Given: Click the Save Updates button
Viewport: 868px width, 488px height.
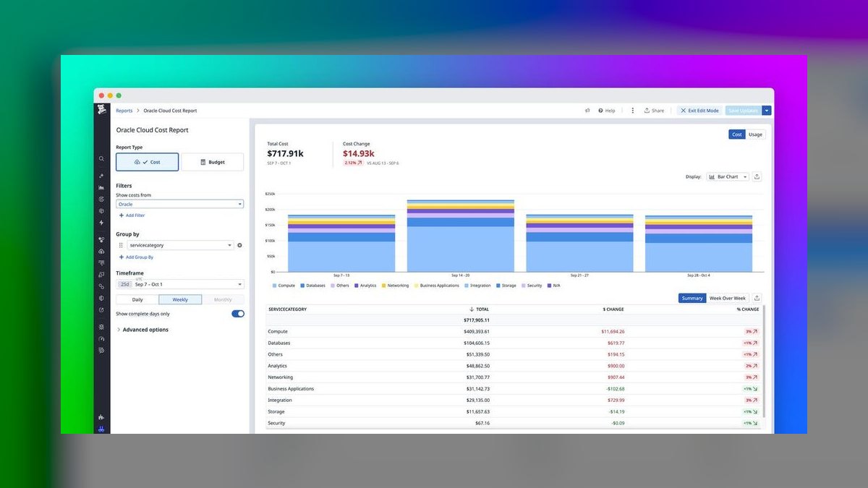Looking at the screenshot, I should pos(744,111).
